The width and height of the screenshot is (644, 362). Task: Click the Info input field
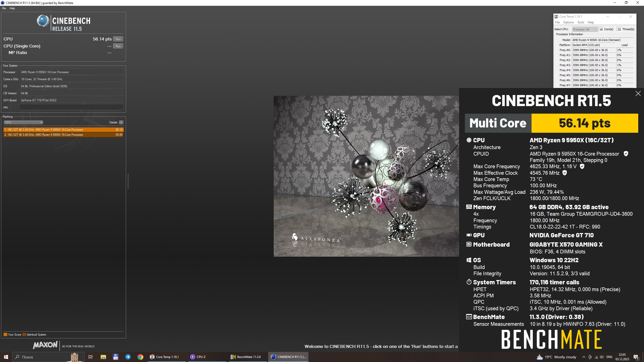[71, 107]
